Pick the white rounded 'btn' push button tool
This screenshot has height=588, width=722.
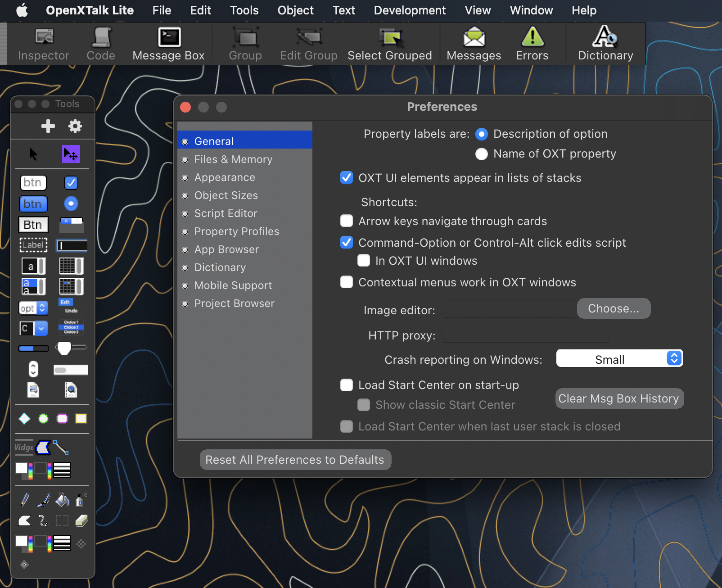coord(33,182)
